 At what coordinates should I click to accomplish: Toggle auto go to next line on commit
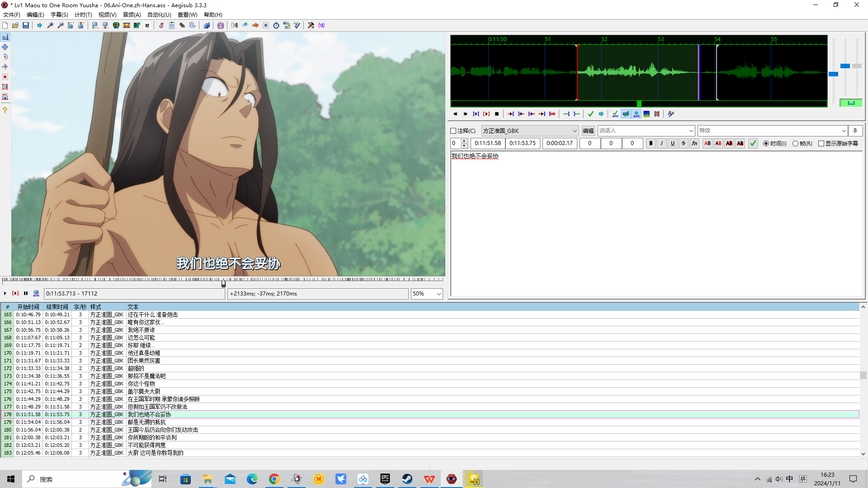626,114
